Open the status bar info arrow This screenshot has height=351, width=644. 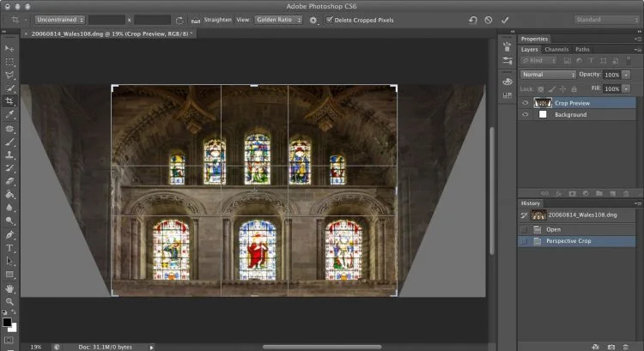(x=151, y=348)
